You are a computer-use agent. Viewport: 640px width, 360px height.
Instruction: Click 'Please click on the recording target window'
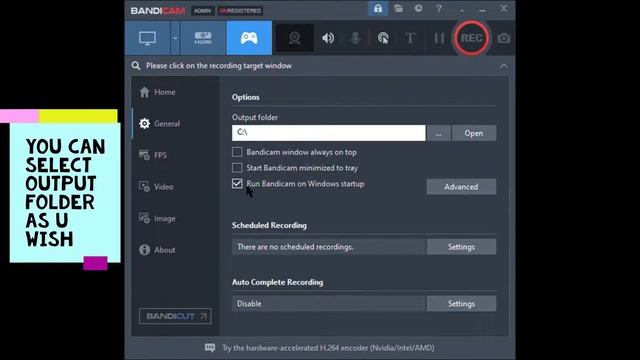coord(219,66)
